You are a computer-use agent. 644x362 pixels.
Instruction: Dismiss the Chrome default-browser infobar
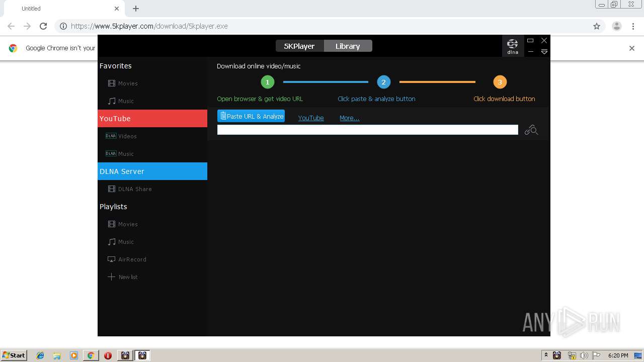tap(632, 48)
